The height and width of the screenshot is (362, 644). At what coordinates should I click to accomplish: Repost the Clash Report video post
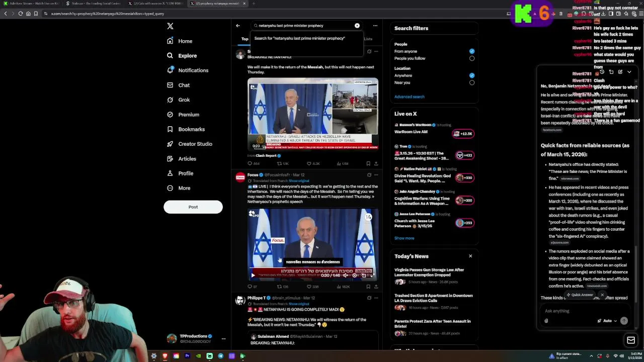[x=283, y=163]
